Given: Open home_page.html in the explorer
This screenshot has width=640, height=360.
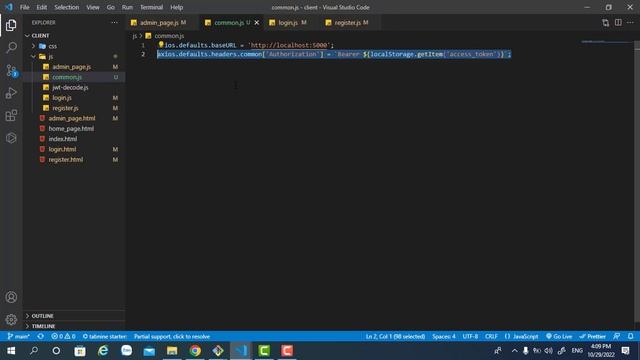Looking at the screenshot, I should coord(71,129).
